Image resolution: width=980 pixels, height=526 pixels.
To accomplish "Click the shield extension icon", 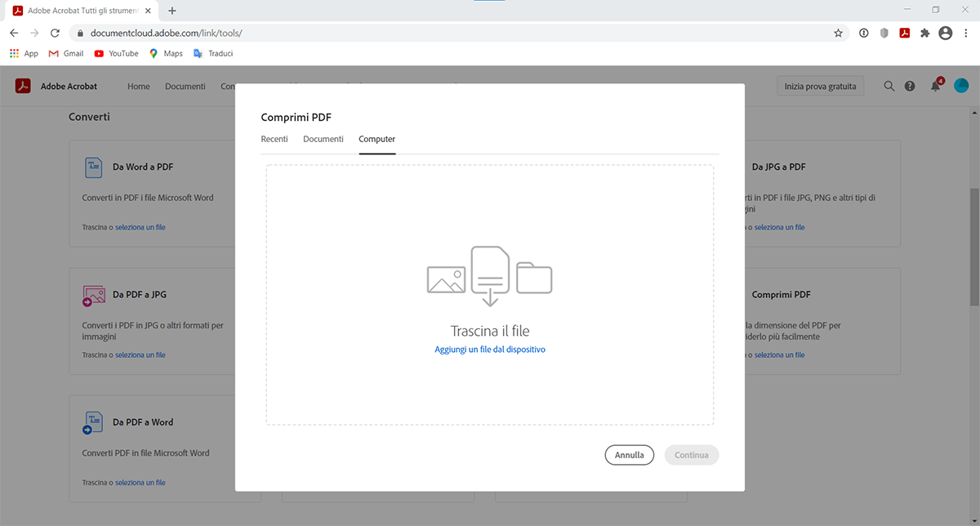I will [884, 33].
